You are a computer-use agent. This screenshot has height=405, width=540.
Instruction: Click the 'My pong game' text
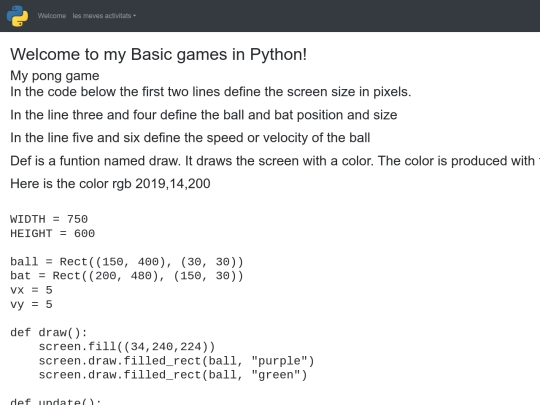pos(55,76)
